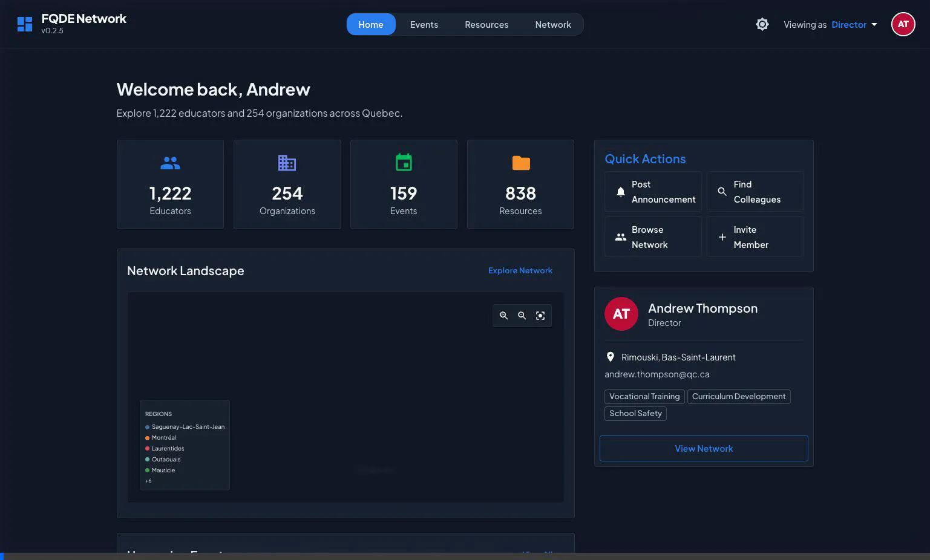Viewport: 930px width, 560px height.
Task: Open the Resources tab
Action: pos(486,25)
